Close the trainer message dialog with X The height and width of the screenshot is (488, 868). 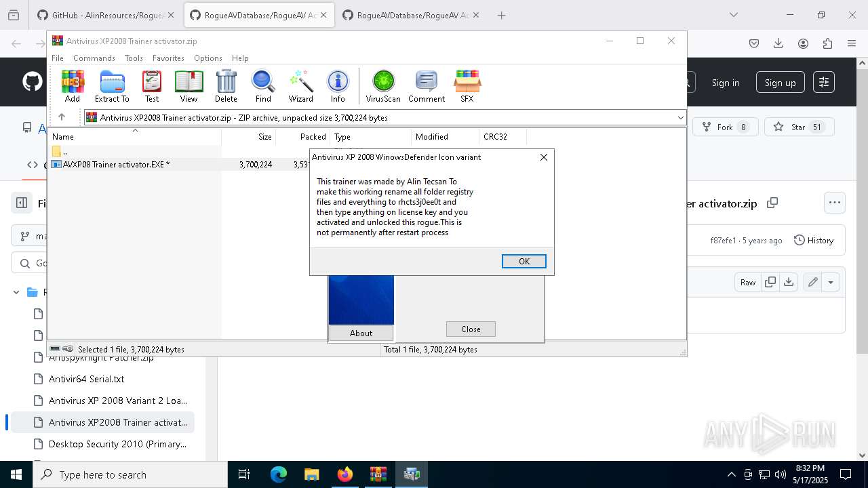coord(543,157)
